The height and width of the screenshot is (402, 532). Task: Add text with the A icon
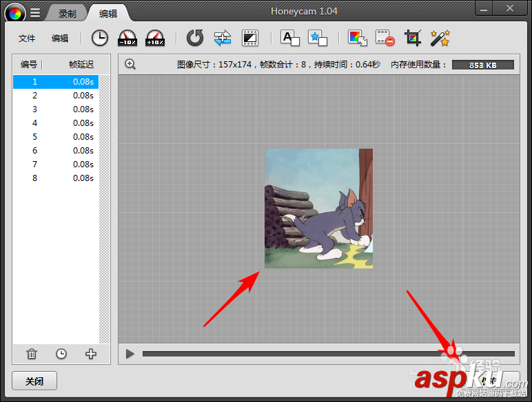289,38
